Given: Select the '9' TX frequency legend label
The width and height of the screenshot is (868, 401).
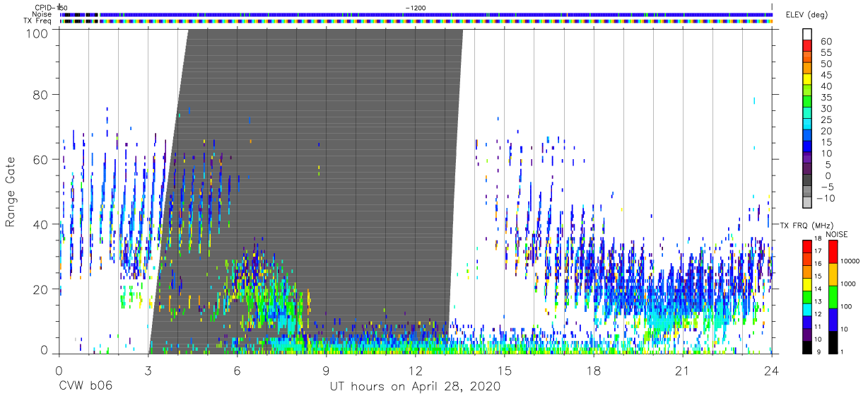Looking at the screenshot, I should point(819,351).
